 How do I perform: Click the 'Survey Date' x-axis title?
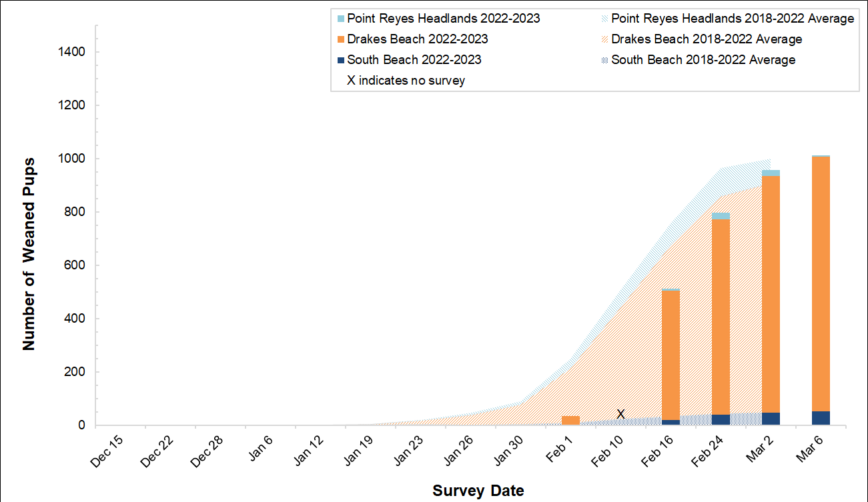[x=478, y=491]
